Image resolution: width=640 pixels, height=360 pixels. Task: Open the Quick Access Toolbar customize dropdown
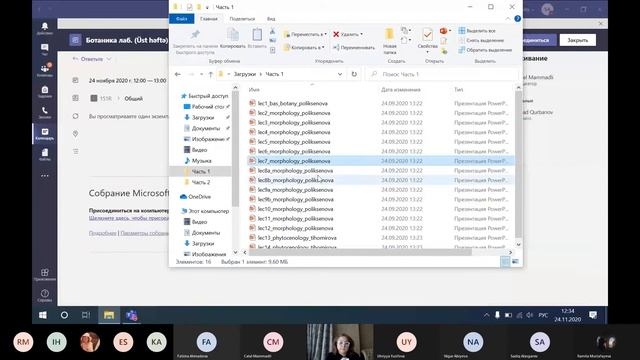click(x=207, y=7)
